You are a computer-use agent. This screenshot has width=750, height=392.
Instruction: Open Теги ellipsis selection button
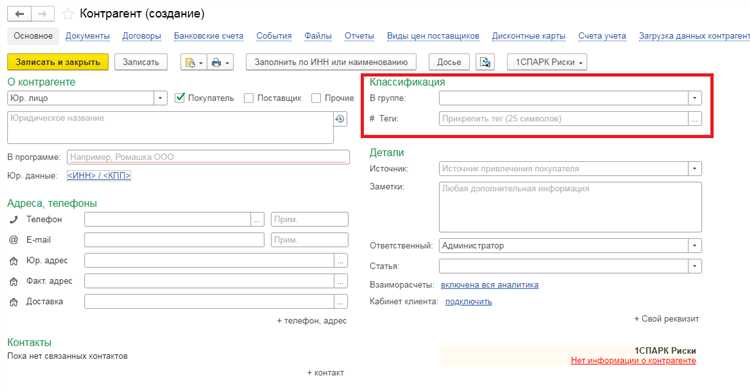coord(695,119)
